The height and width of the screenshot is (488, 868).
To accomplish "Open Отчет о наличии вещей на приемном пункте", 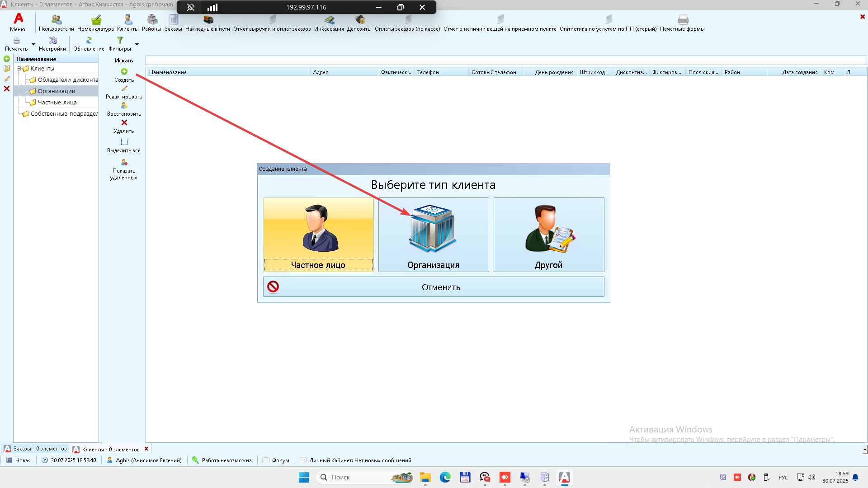I will (500, 23).
